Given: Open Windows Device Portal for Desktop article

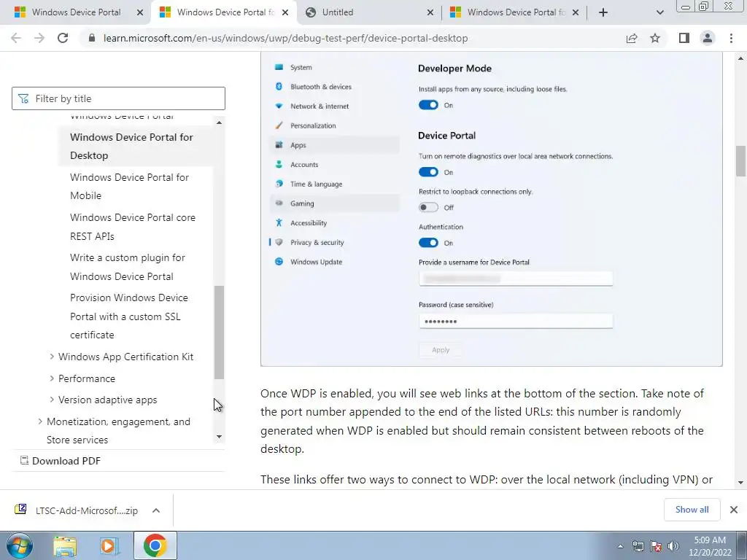Looking at the screenshot, I should coord(131,146).
